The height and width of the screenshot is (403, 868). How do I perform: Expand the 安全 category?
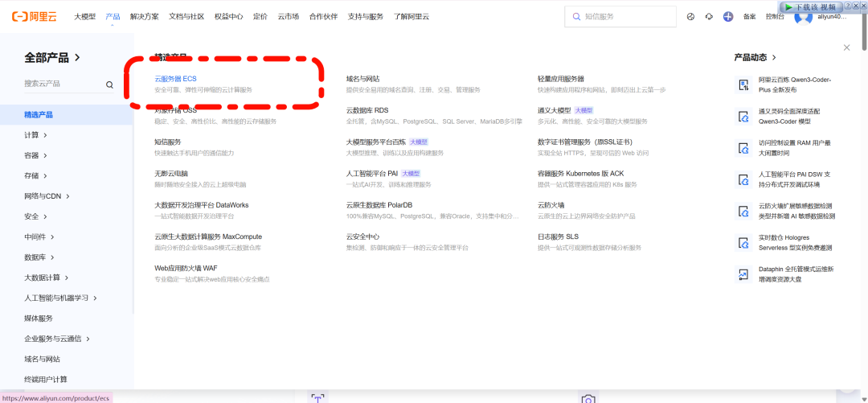(35, 216)
